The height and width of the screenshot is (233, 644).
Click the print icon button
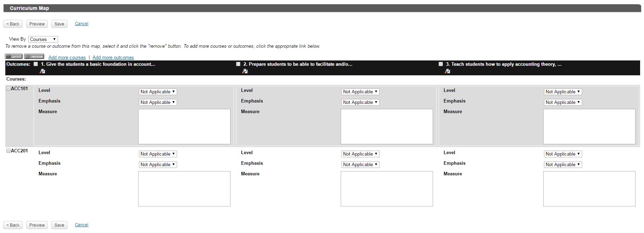(x=14, y=57)
